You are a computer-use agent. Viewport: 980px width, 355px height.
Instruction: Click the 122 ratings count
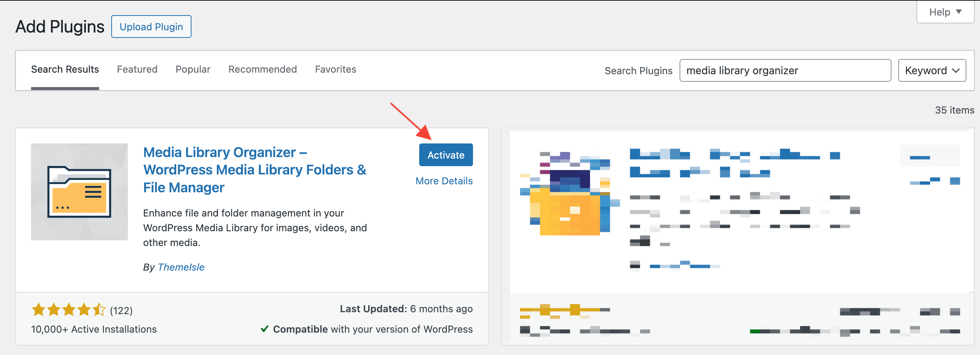coord(121,310)
